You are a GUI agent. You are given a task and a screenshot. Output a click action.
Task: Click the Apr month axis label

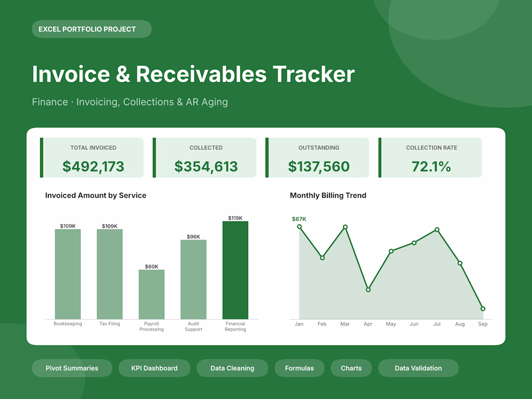(x=368, y=324)
